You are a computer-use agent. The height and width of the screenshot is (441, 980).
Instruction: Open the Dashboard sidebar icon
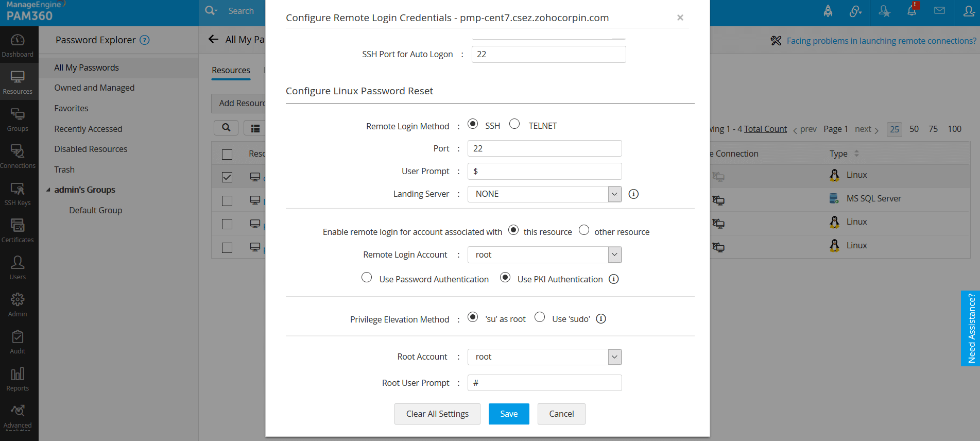[18, 45]
